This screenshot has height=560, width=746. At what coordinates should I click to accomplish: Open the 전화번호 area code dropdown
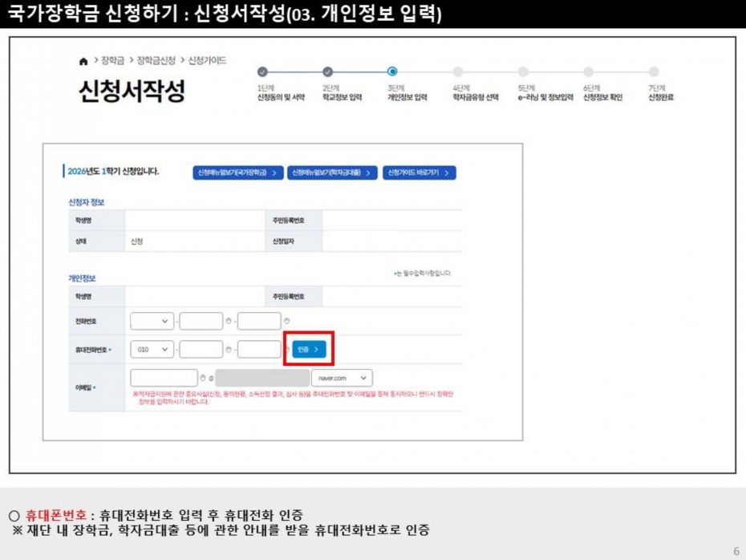pos(152,322)
